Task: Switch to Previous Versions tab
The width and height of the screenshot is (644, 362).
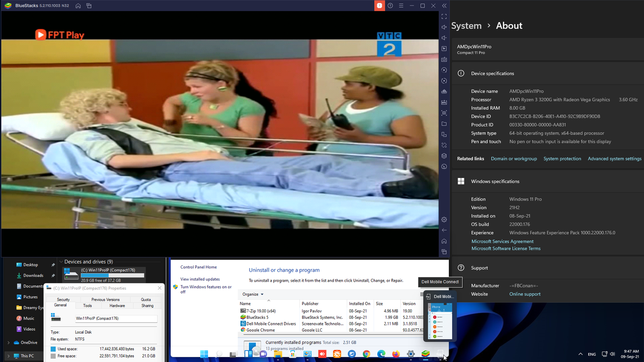Action: click(x=106, y=300)
